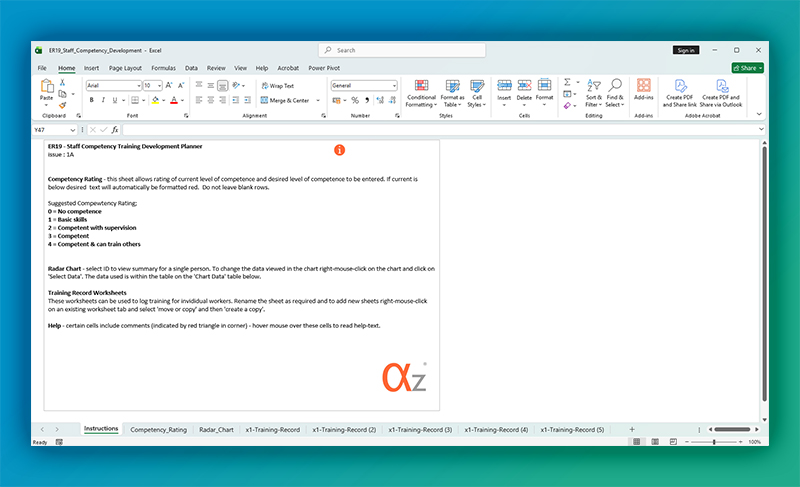Expand the General number format dropdown

364,86
